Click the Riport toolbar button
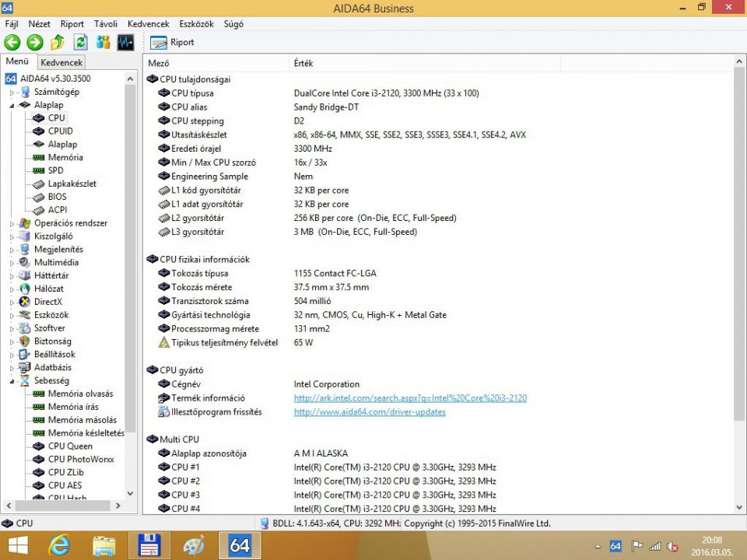Screen dimensions: 747x560 point(172,42)
